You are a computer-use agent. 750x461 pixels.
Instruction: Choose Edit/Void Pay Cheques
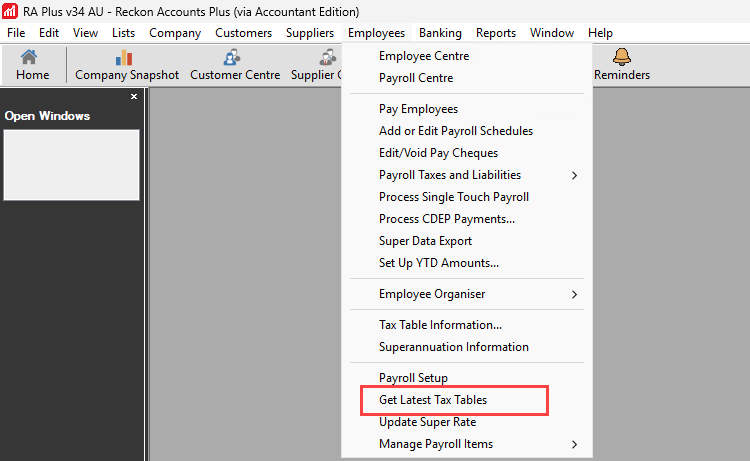click(x=467, y=153)
